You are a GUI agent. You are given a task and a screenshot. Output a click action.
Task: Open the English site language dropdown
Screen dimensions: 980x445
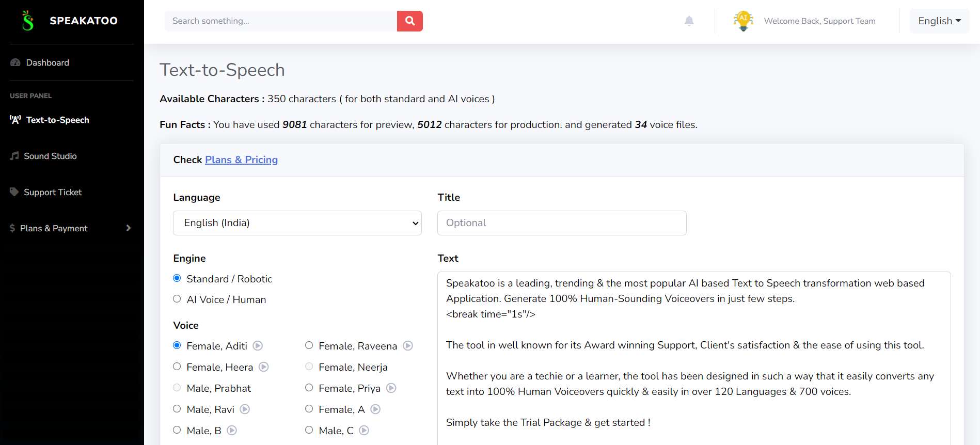[939, 21]
